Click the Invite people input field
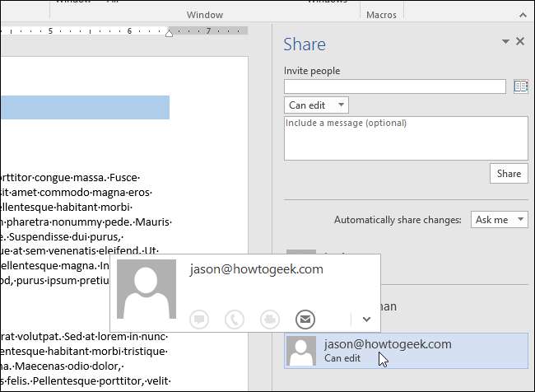 (394, 86)
